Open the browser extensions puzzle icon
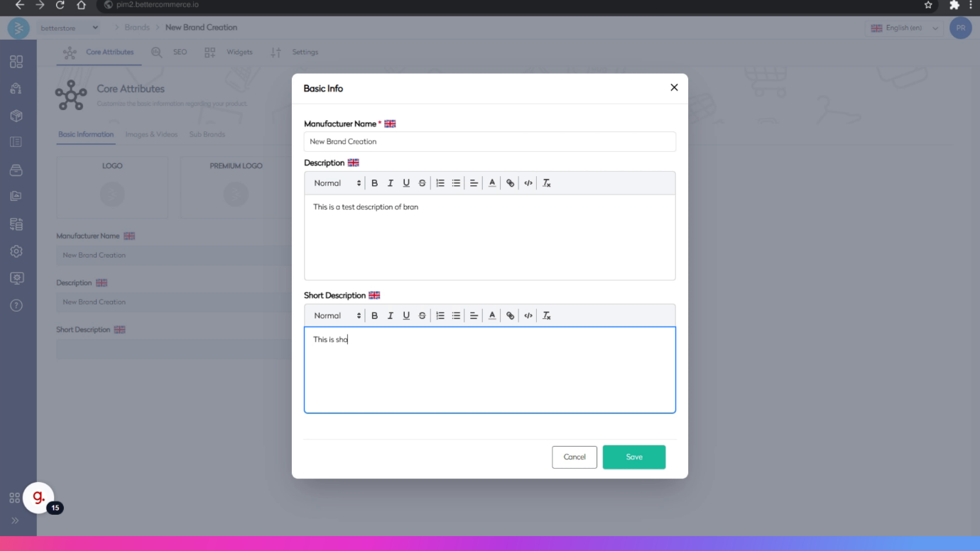This screenshot has height=551, width=980. [x=954, y=5]
